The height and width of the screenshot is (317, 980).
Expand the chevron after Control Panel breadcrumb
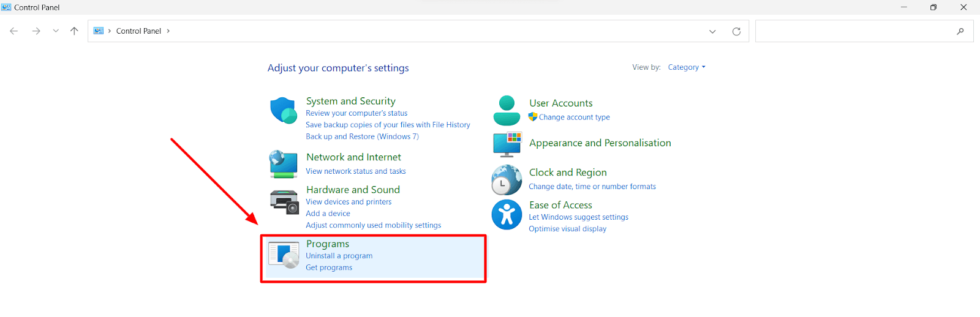(168, 31)
